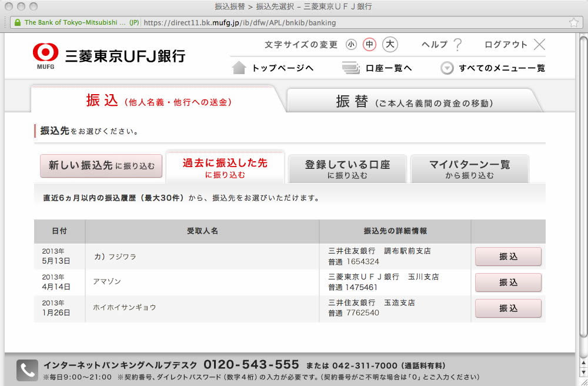The width and height of the screenshot is (588, 386).
Task: Click the help question mark icon
Action: point(457,45)
